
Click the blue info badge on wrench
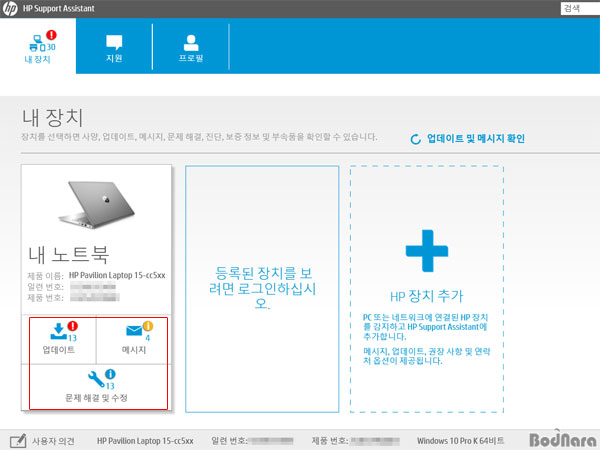click(110, 374)
